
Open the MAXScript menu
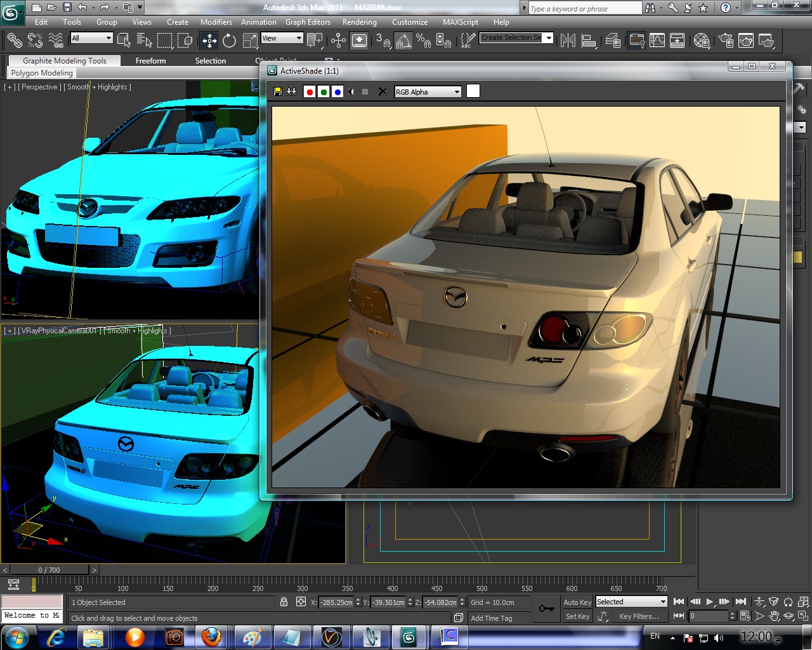tap(461, 22)
